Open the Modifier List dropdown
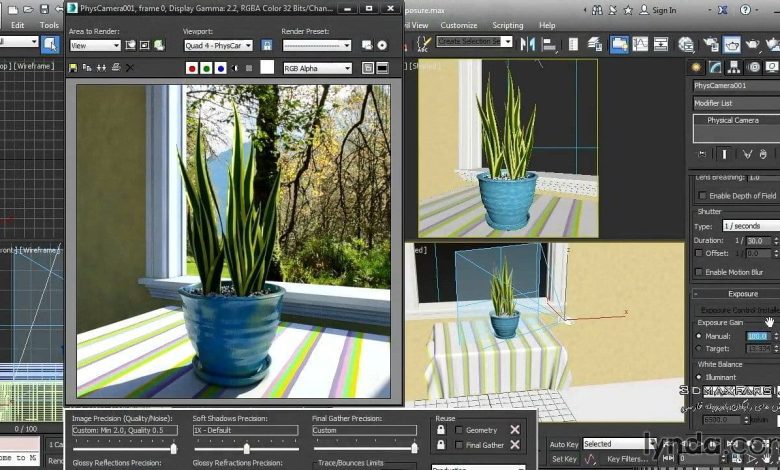Screen dimensions: 780x470 click(735, 103)
